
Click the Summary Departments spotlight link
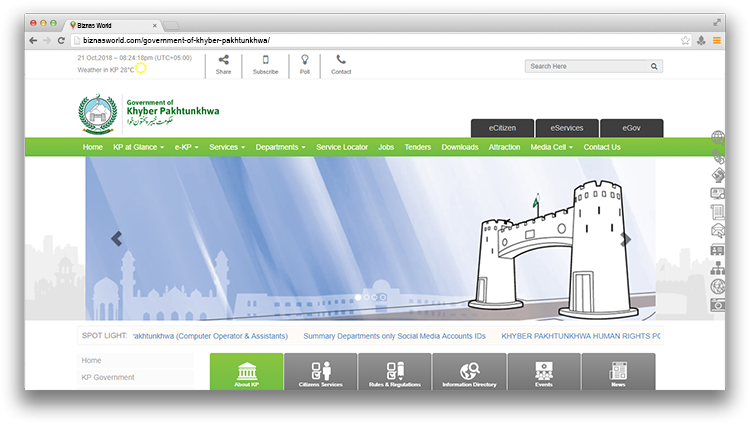pos(394,336)
